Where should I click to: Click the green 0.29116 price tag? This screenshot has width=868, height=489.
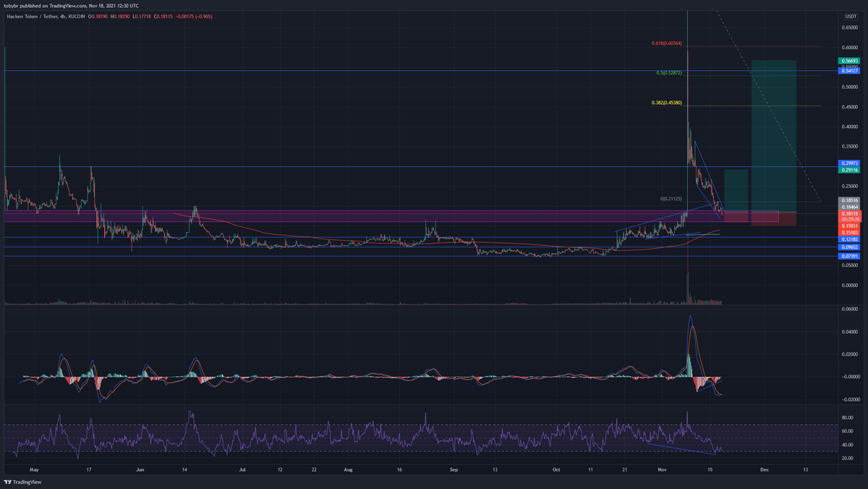tap(849, 170)
